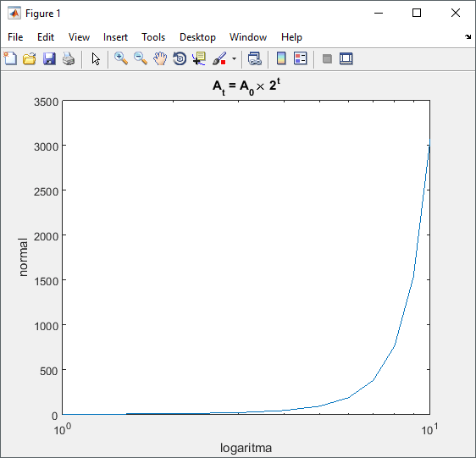Open the Insert menu

click(115, 37)
